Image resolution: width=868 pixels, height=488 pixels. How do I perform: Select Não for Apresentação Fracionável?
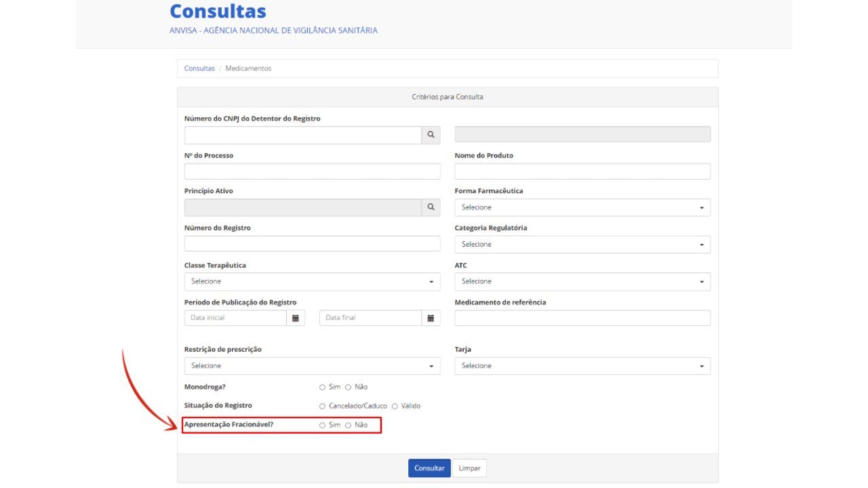tap(349, 426)
